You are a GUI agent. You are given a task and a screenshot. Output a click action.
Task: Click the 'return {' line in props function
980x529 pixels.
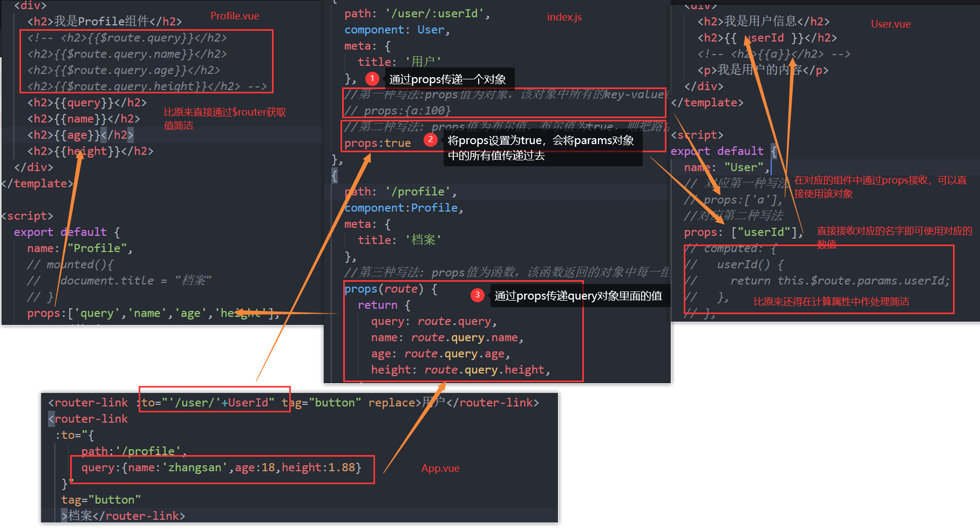[384, 305]
